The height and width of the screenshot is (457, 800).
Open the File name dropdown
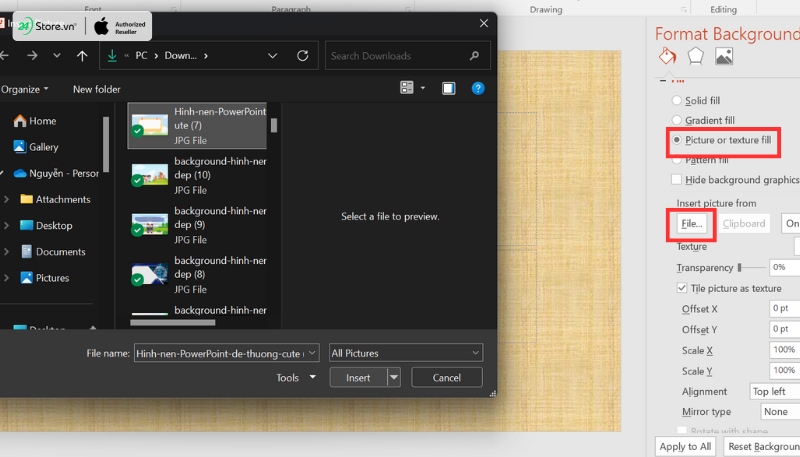coord(312,353)
